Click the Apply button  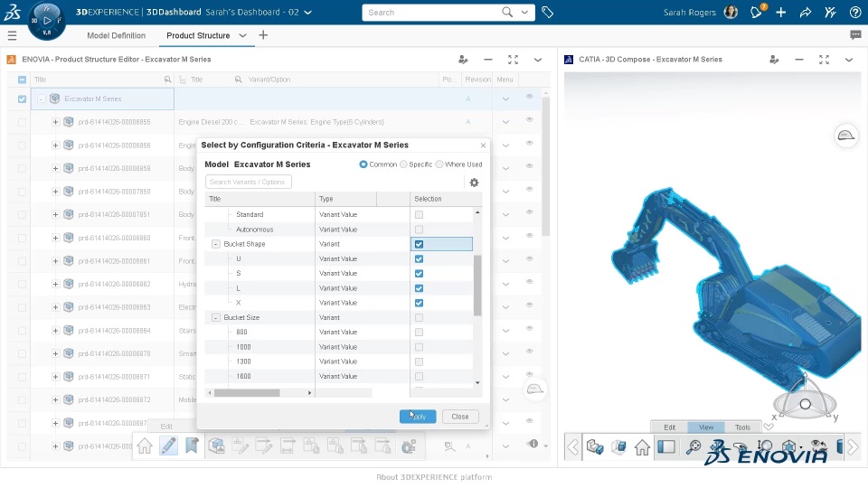coord(418,417)
